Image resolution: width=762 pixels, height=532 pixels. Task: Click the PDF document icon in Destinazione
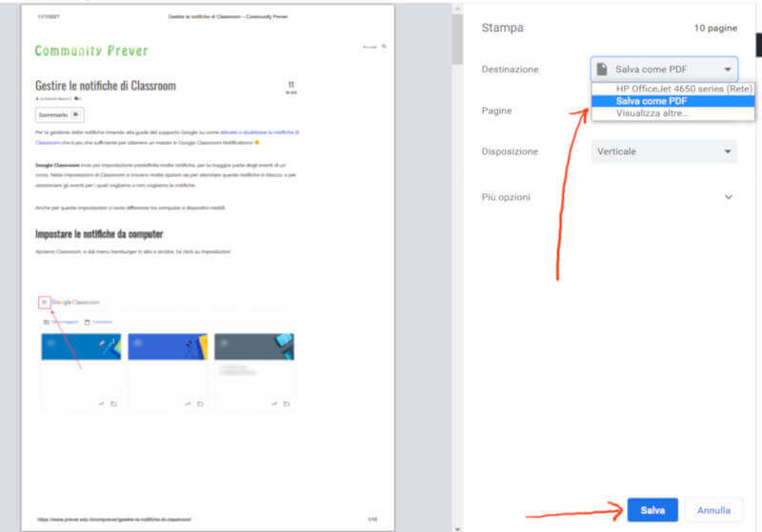602,69
